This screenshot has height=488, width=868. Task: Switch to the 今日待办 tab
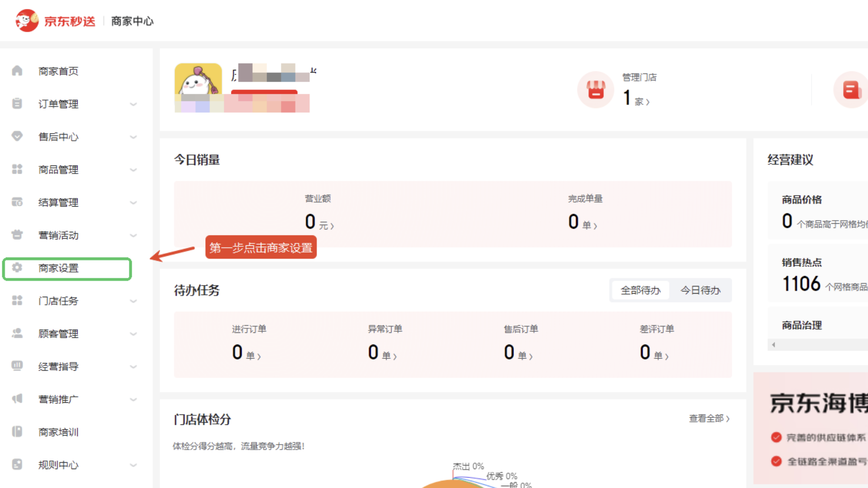click(700, 290)
